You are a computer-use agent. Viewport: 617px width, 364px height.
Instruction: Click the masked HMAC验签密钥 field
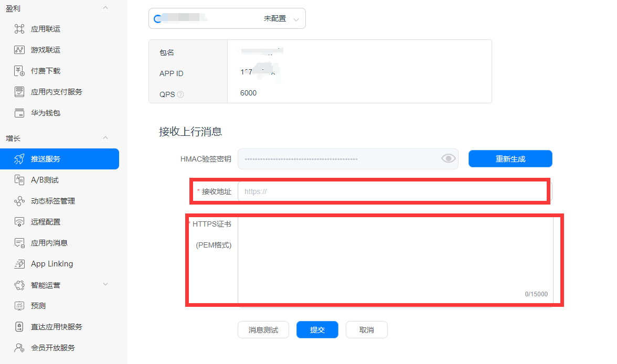(x=348, y=159)
